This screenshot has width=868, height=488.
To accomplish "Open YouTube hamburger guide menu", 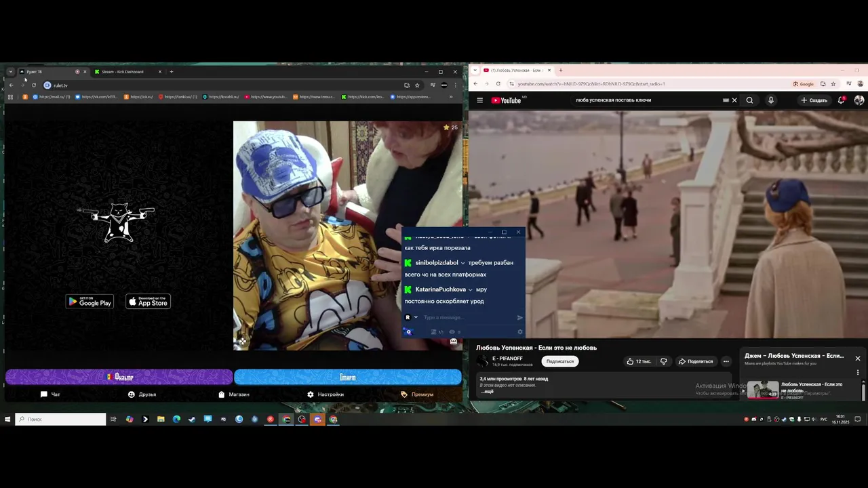I will pyautogui.click(x=479, y=100).
